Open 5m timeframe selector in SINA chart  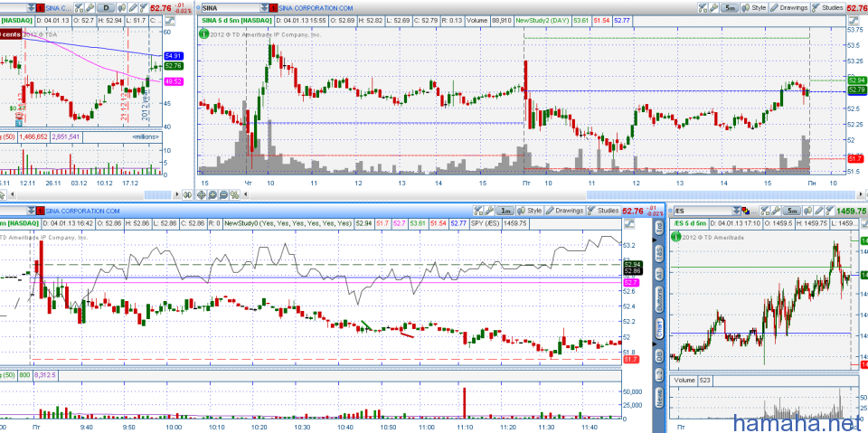(731, 8)
